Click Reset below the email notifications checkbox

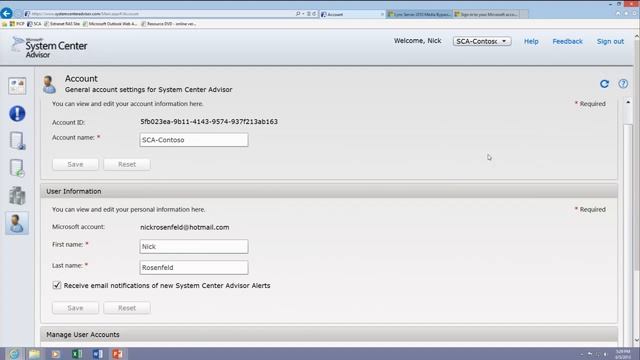(127, 308)
